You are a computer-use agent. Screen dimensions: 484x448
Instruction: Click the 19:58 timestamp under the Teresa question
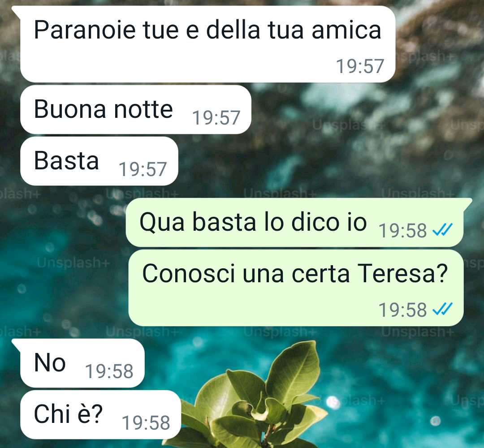[x=403, y=310]
